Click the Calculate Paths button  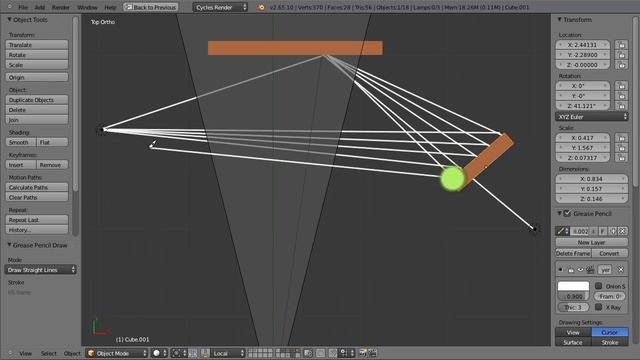pos(37,187)
